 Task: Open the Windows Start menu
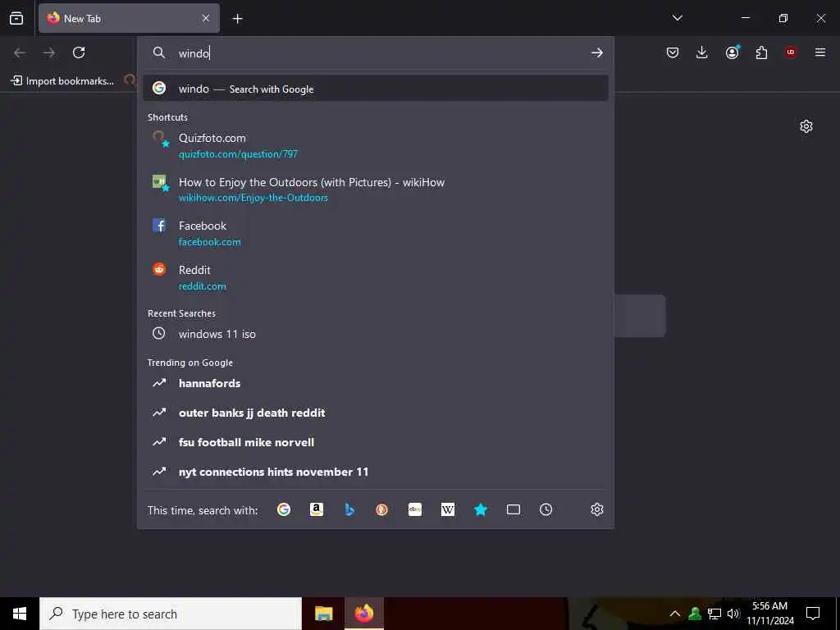[20, 614]
